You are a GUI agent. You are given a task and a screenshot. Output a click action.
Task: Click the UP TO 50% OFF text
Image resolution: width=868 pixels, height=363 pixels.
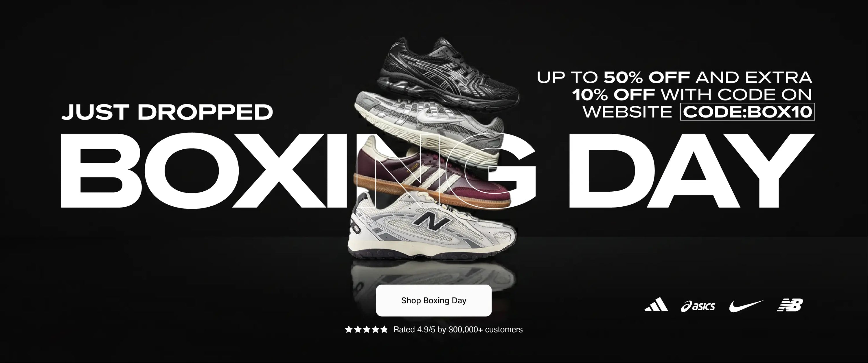613,78
